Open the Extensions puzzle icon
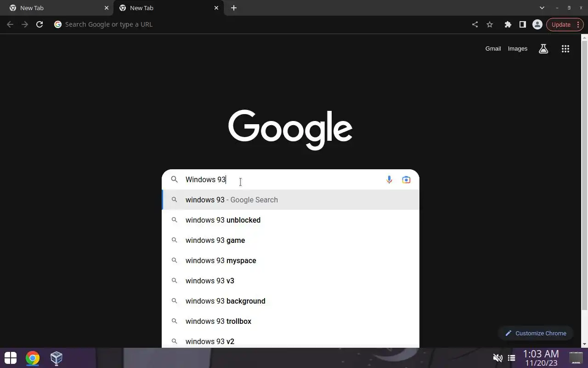 click(508, 24)
